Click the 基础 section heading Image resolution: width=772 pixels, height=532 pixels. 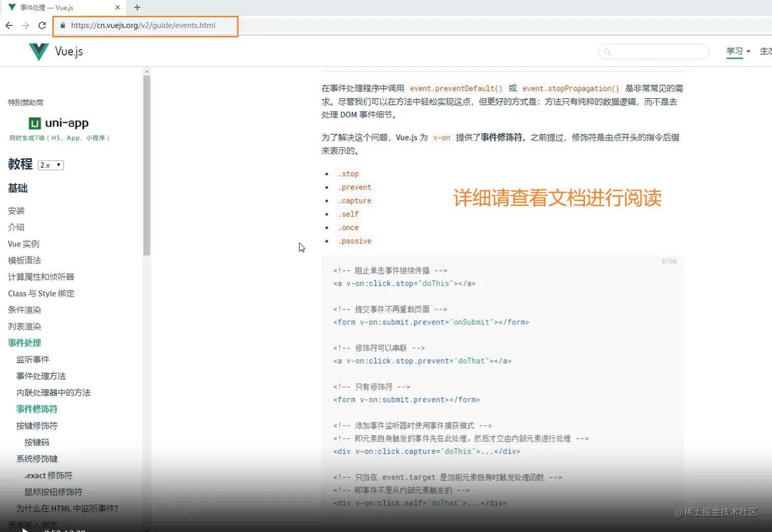(18, 188)
